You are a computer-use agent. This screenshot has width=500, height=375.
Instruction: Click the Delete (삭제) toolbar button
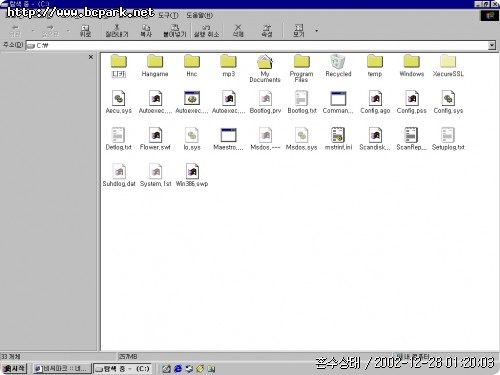click(238, 31)
